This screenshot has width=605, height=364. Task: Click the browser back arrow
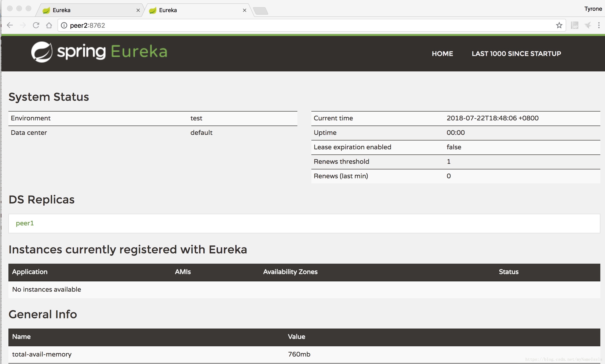click(x=10, y=25)
